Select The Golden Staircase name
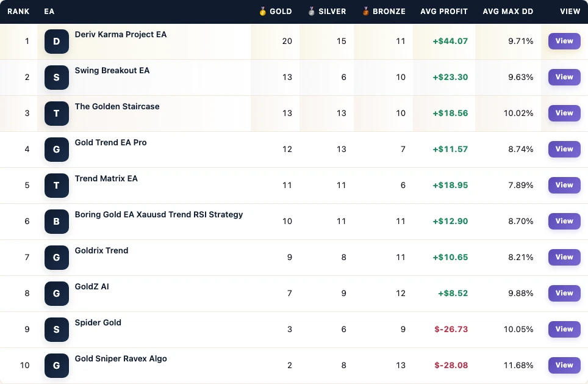Viewport: 588px width, 384px height. pyautogui.click(x=117, y=107)
